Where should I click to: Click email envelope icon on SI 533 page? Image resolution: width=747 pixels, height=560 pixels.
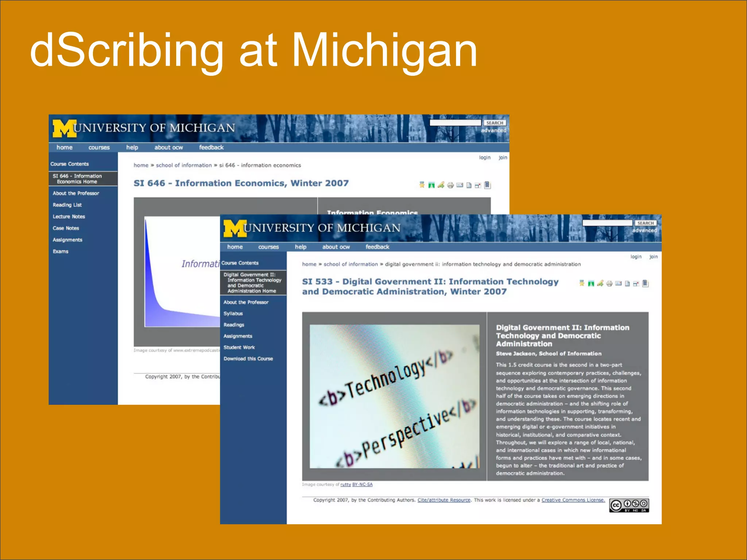point(618,283)
